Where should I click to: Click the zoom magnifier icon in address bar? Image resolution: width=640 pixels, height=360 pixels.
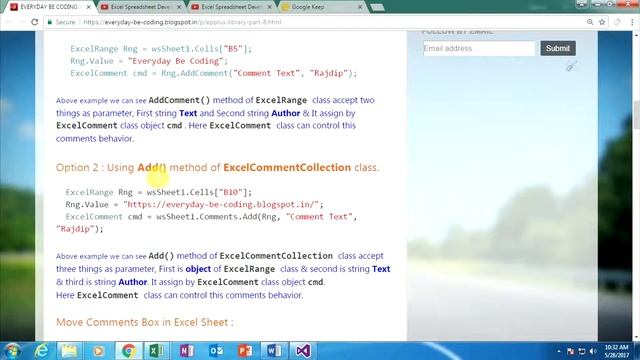tap(590, 22)
